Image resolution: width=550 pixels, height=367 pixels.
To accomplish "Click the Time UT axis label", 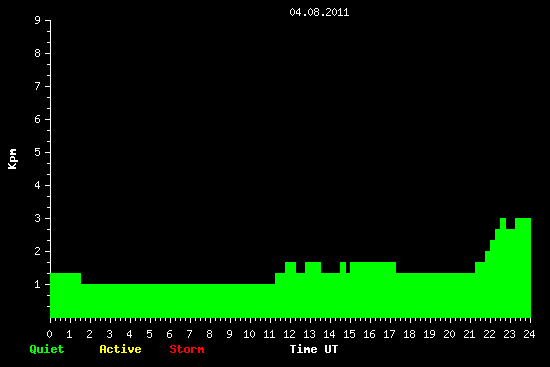I will [x=314, y=349].
